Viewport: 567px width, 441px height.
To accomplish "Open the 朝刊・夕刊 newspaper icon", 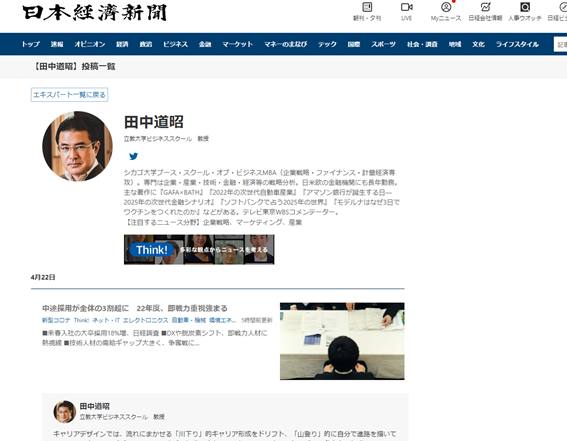I will coord(367,7).
